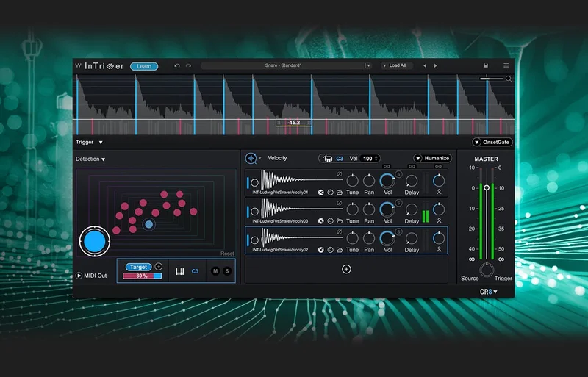Click the phase invert icon on Velocity03

[x=339, y=203]
